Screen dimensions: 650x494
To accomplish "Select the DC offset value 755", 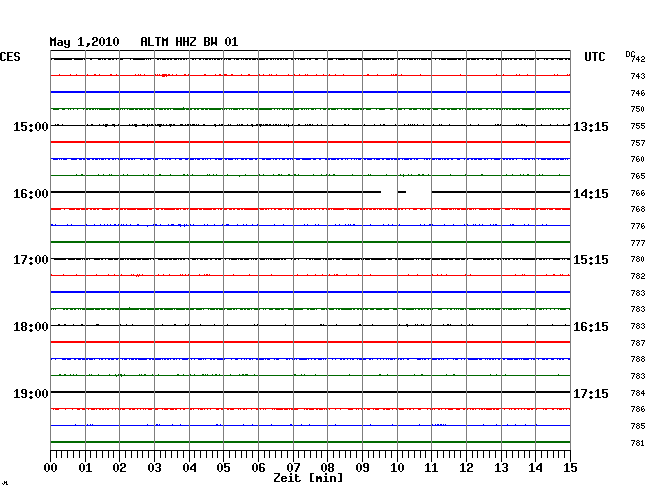I will 638,126.
